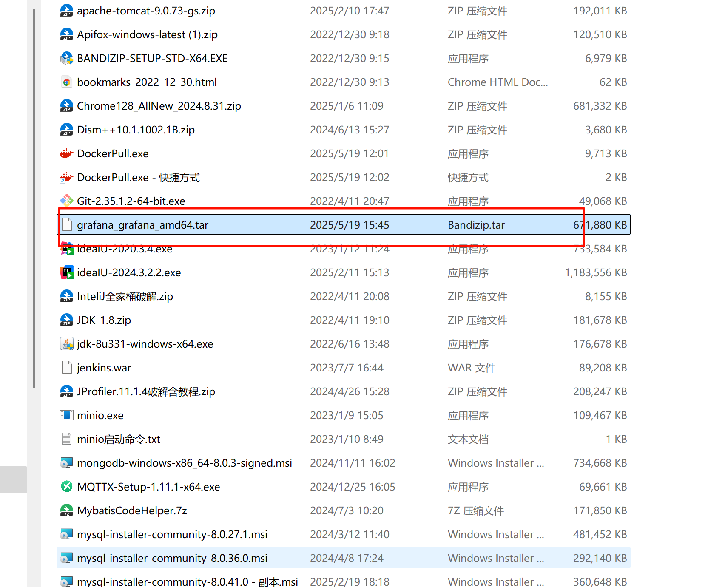728x587 pixels.
Task: Select file name idealU-2024.3.2.2.exe
Action: pos(129,272)
